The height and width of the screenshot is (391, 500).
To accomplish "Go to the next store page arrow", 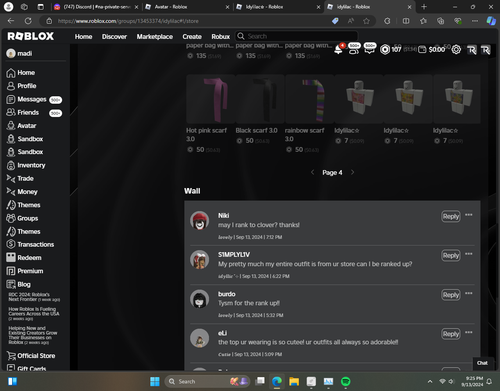I will click(x=352, y=172).
